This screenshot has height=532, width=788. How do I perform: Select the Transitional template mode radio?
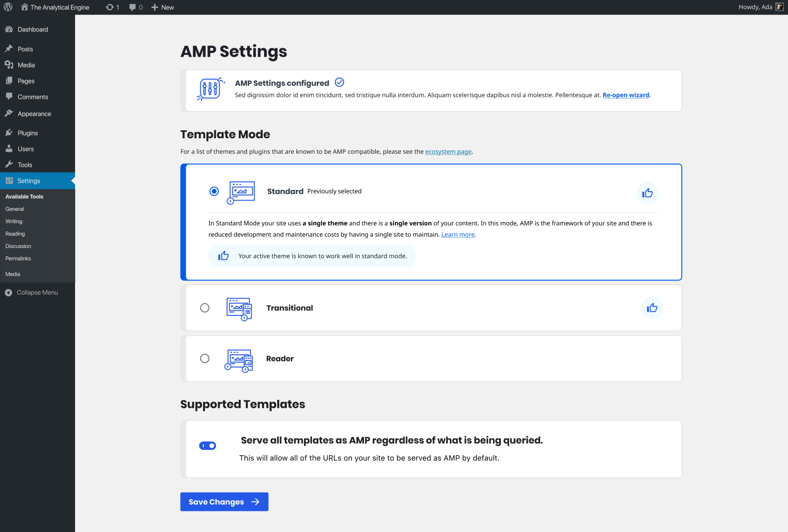click(205, 308)
